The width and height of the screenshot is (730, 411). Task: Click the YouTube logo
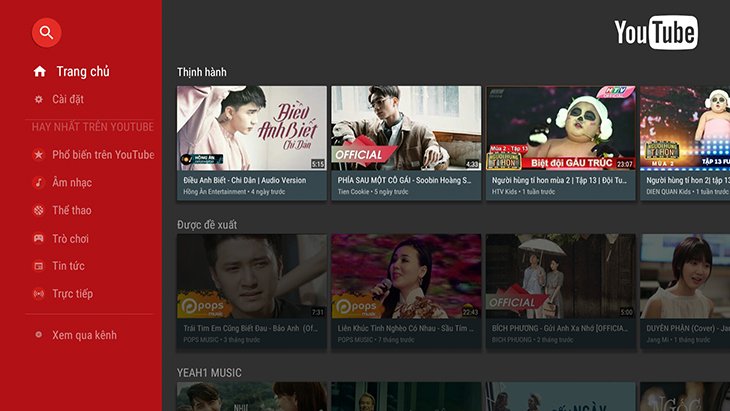(655, 33)
